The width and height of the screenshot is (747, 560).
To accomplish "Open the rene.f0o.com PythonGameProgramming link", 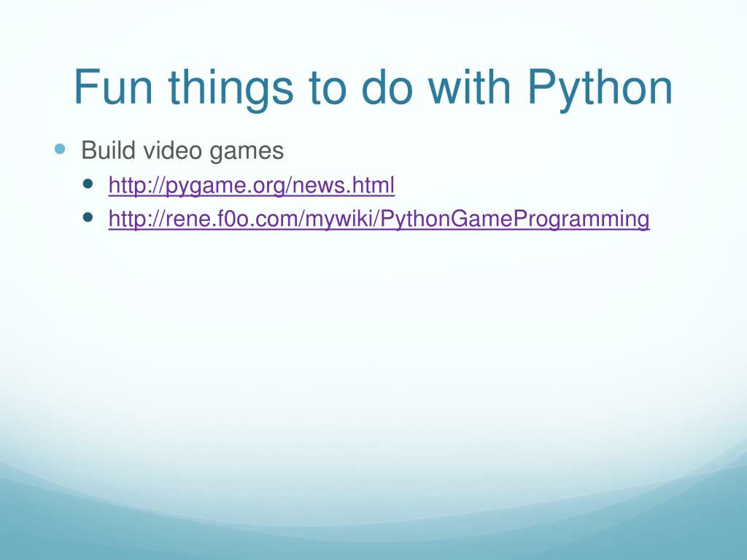I will 379,219.
